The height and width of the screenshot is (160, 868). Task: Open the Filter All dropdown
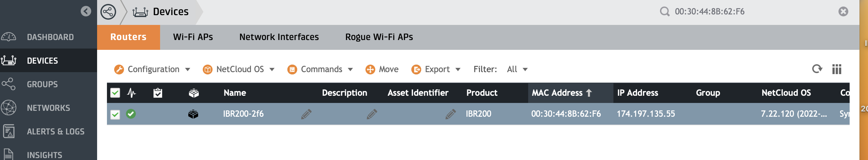[517, 70]
